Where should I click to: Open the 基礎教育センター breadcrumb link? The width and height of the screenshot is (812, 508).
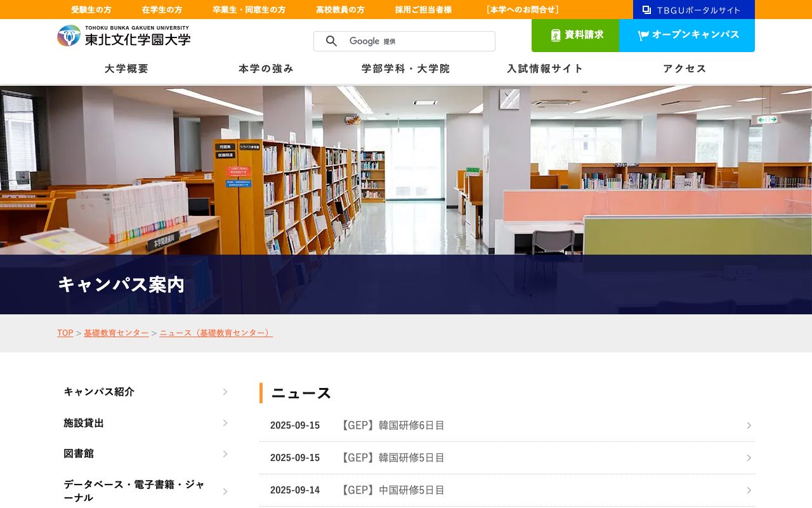(x=116, y=333)
